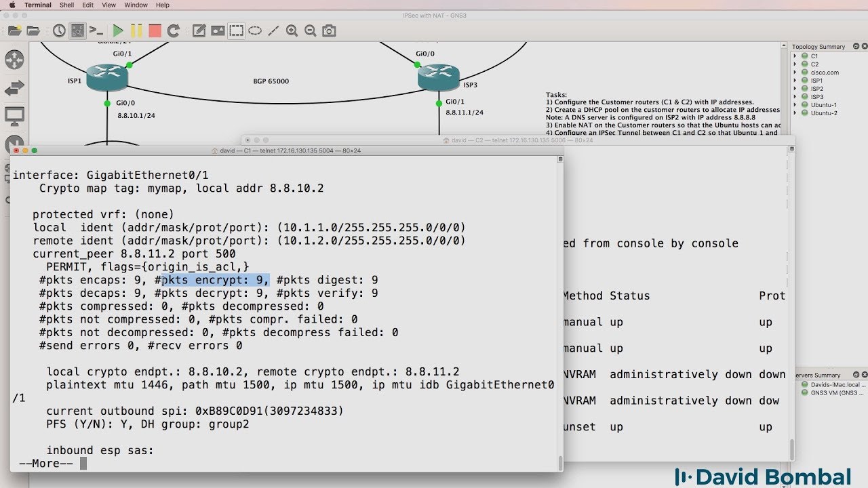Toggle show/hide interface labels icon

[77, 30]
